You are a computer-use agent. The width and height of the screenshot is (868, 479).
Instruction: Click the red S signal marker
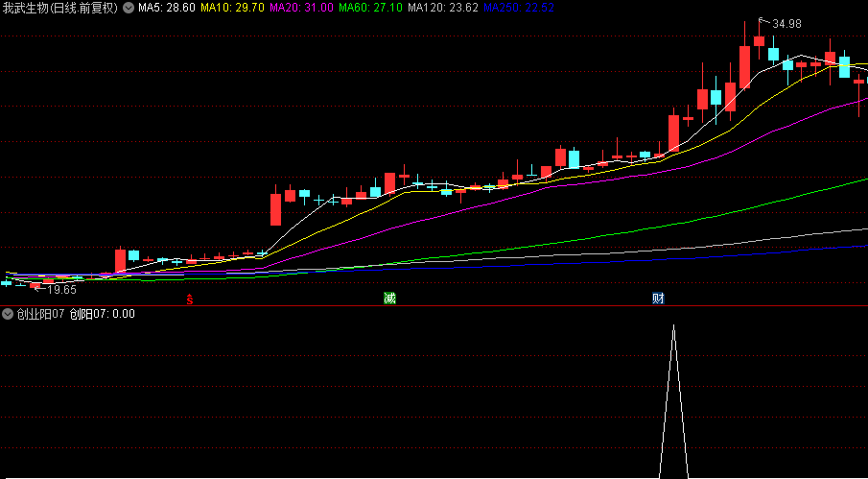(x=189, y=299)
